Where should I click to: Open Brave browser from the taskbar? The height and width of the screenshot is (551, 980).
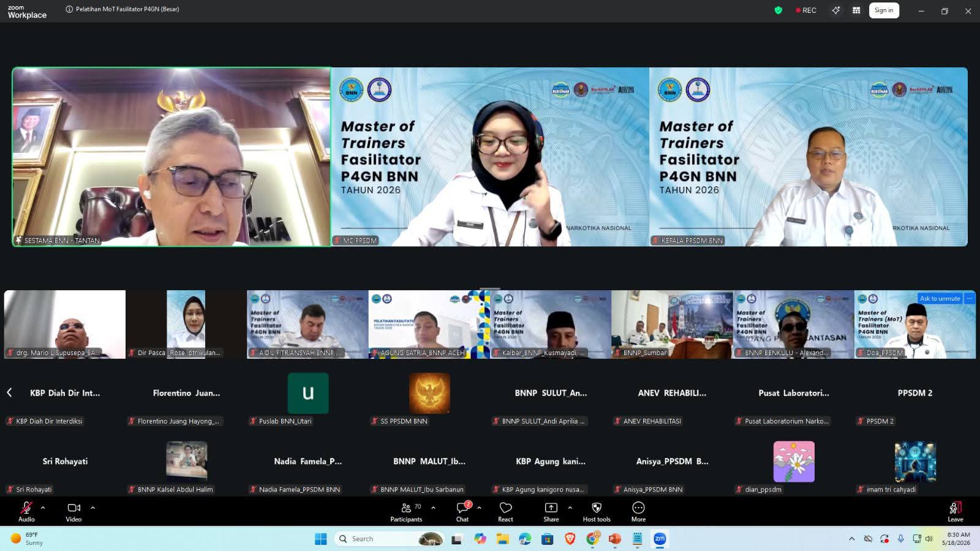[x=570, y=539]
